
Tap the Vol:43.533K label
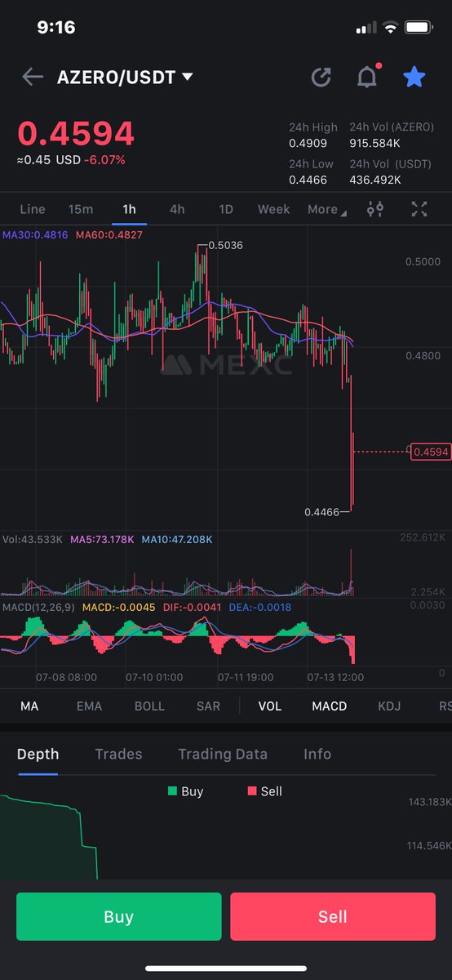click(33, 540)
